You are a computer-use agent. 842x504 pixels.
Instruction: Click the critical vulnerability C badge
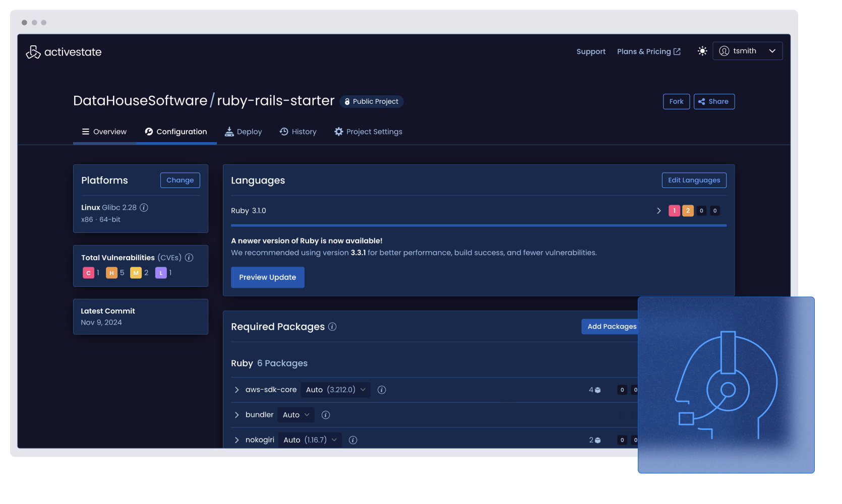coord(88,273)
